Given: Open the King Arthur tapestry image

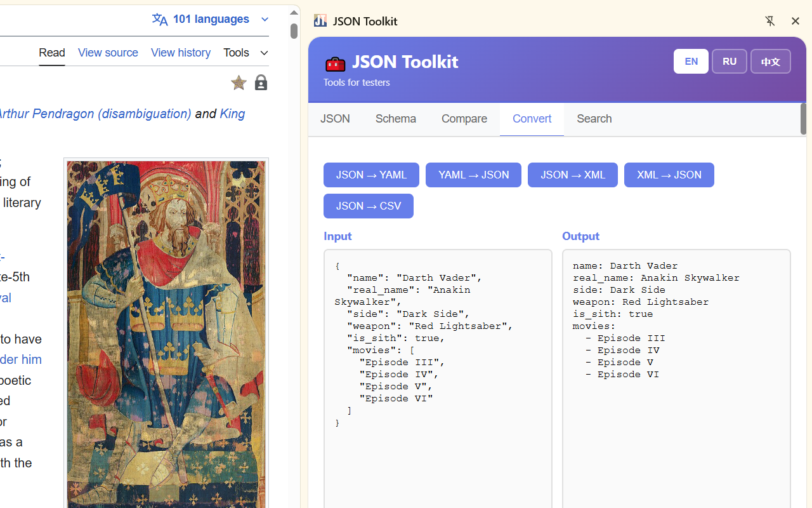Looking at the screenshot, I should [x=166, y=333].
